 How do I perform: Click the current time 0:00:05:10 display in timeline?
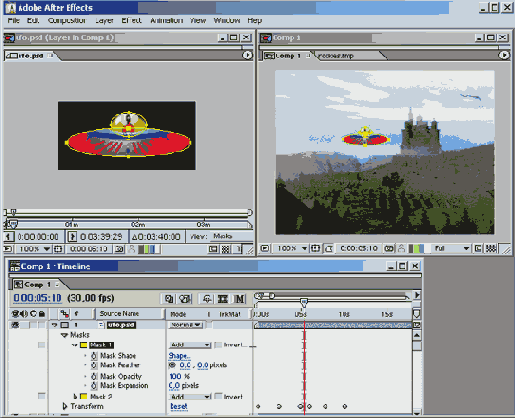37,298
